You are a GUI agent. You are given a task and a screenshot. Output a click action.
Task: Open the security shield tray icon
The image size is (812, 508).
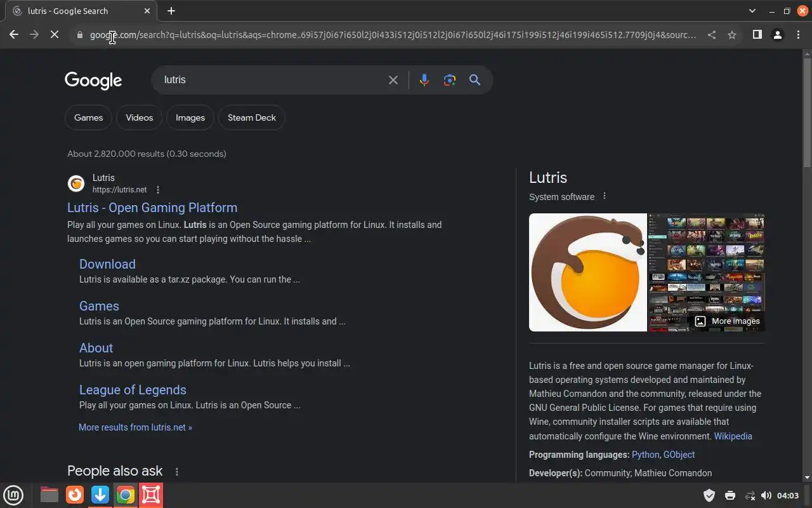click(709, 495)
